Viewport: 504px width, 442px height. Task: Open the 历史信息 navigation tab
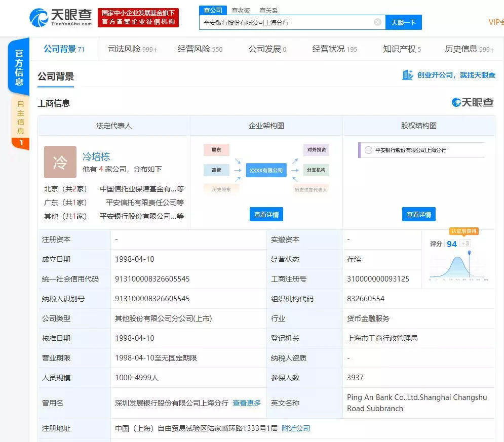click(x=469, y=49)
